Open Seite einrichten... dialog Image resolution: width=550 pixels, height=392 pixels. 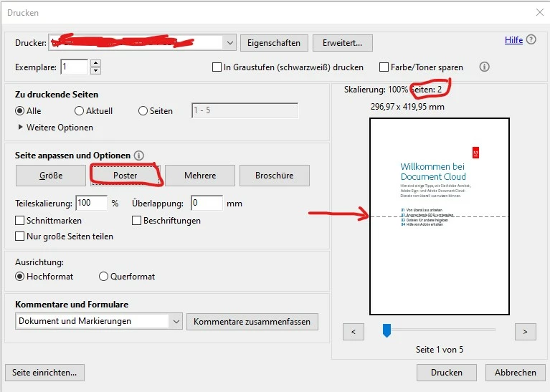44,373
